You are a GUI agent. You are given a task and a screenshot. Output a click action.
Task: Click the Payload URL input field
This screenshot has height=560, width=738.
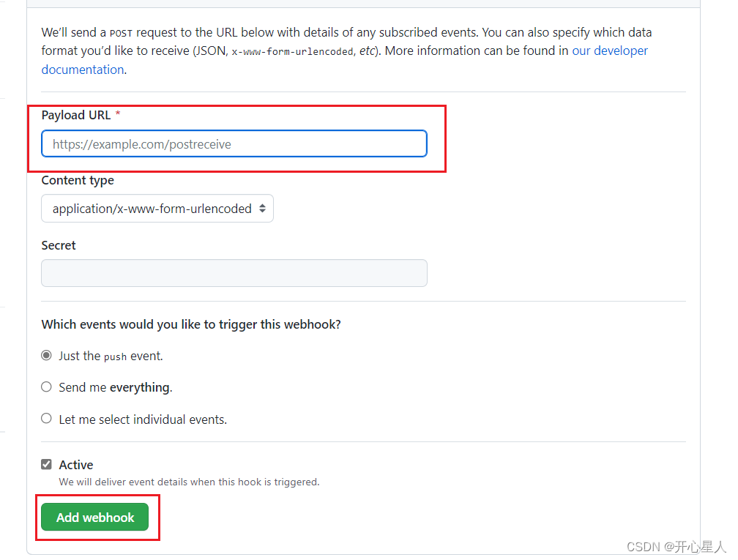pyautogui.click(x=234, y=143)
